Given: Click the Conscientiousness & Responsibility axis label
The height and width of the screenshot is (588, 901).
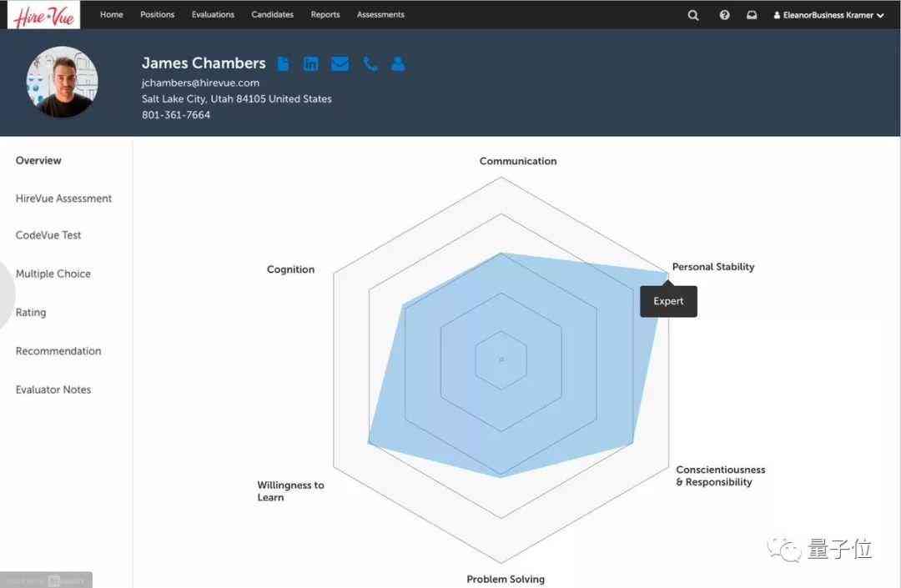Looking at the screenshot, I should [x=721, y=476].
